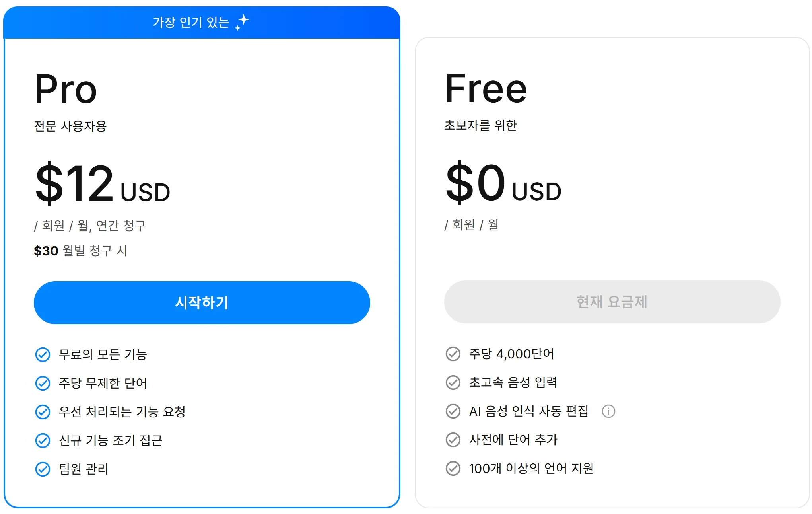Viewport: 812px width, 514px height.
Task: Click the sparkle icon in the popular badge
Action: [x=242, y=22]
